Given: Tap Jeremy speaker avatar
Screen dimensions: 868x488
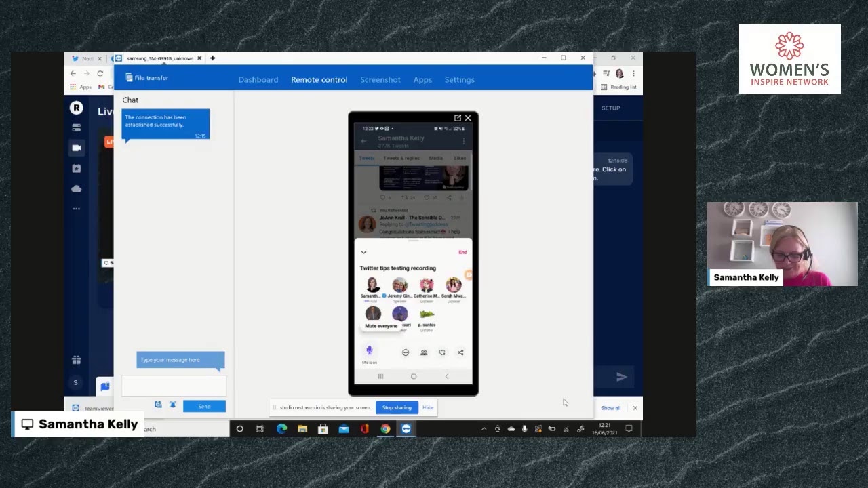Looking at the screenshot, I should 400,285.
